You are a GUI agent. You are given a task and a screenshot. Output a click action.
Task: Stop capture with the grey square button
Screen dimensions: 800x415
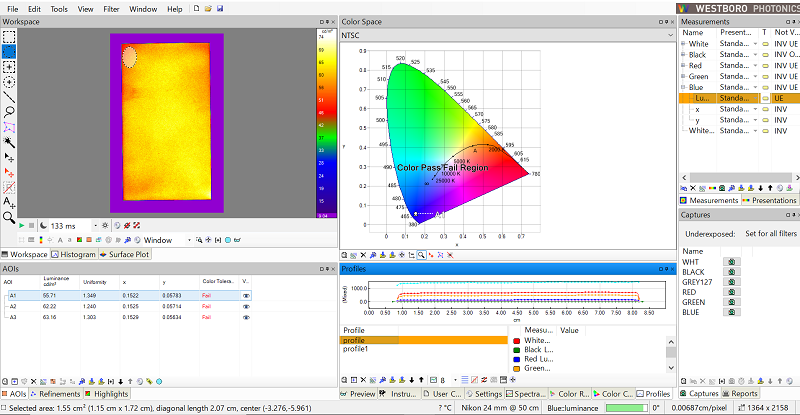click(32, 225)
